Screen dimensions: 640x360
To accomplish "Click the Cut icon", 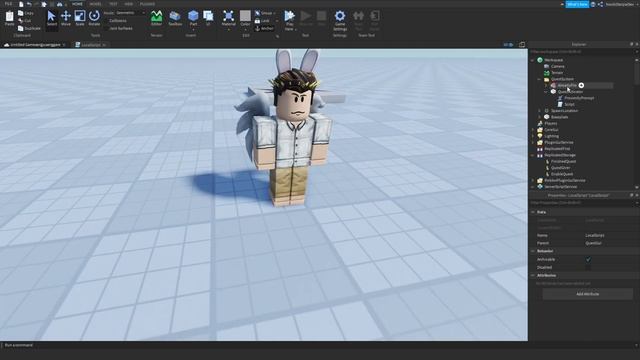I will point(20,20).
